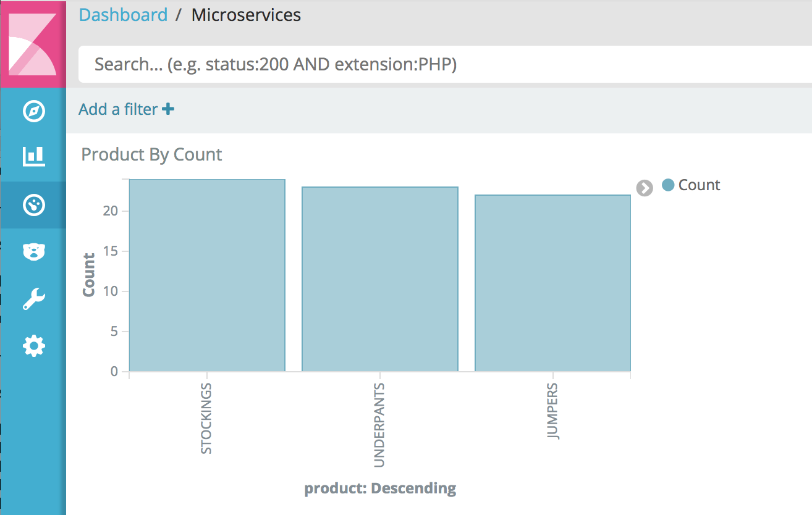Open Dev Tools via the wrench icon

33,299
